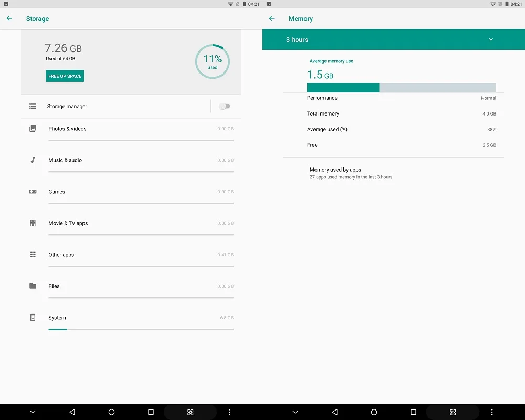The image size is (525, 420).
Task: Open overflow menu dots under Storage screen
Action: tap(229, 412)
